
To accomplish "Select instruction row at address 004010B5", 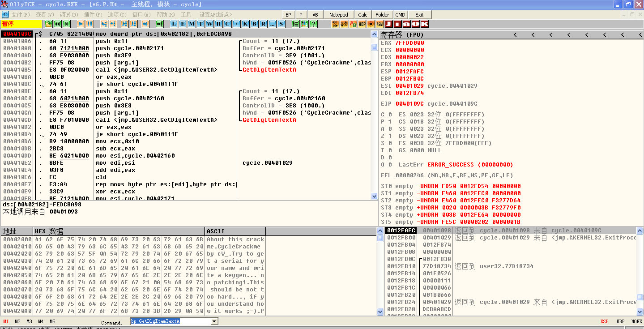I will point(186,70).
